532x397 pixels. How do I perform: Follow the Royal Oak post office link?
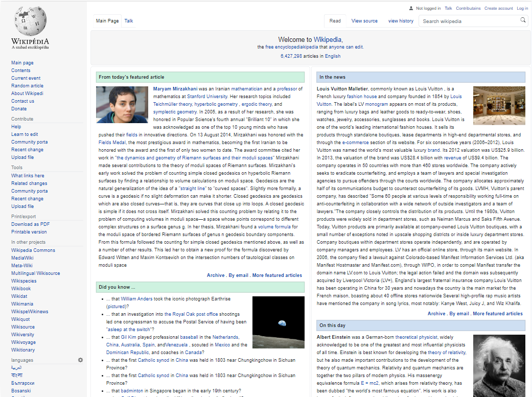pyautogui.click(x=191, y=314)
